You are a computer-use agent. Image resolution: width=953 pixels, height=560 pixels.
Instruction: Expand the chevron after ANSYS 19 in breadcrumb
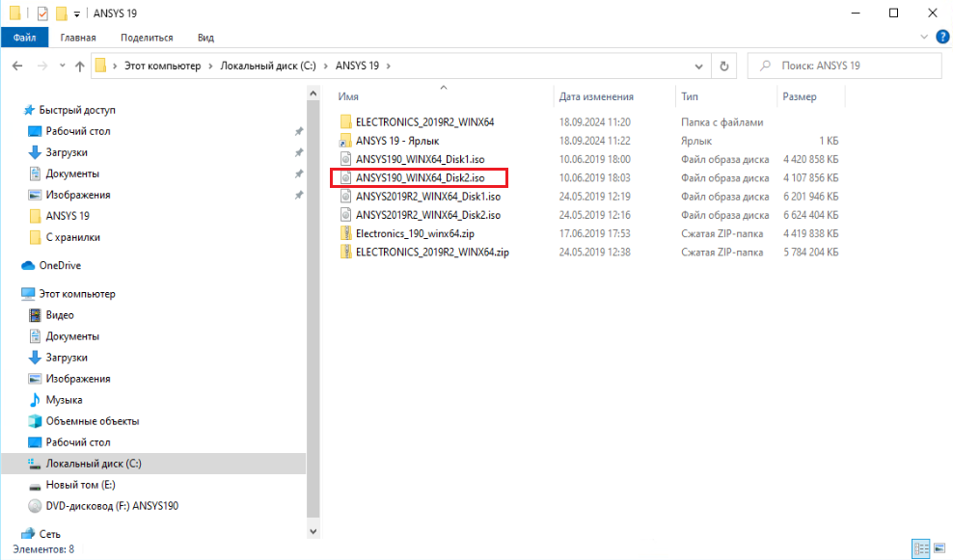(389, 66)
